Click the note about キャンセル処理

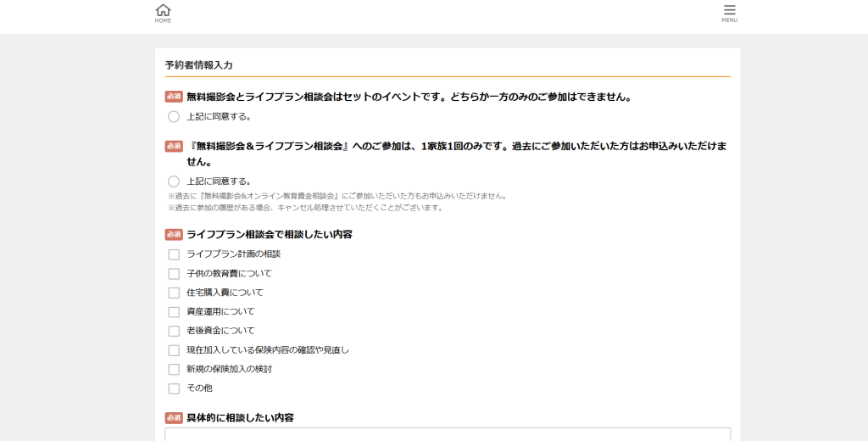[305, 208]
